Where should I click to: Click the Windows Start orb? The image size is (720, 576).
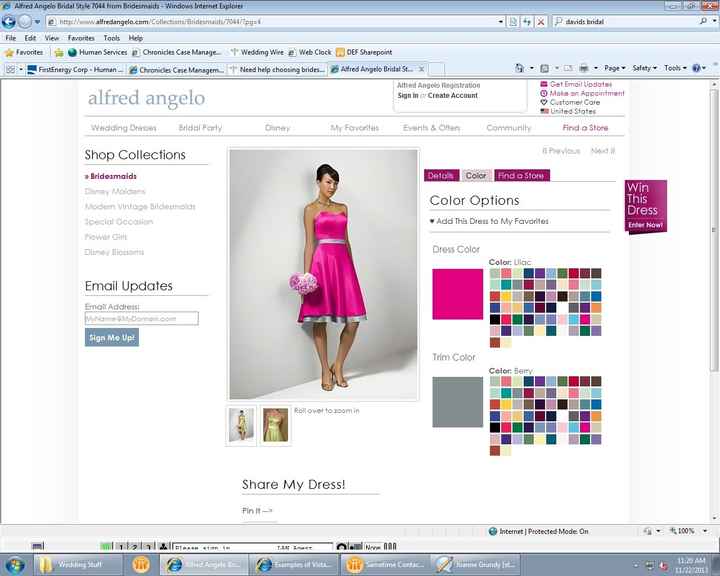(x=15, y=565)
